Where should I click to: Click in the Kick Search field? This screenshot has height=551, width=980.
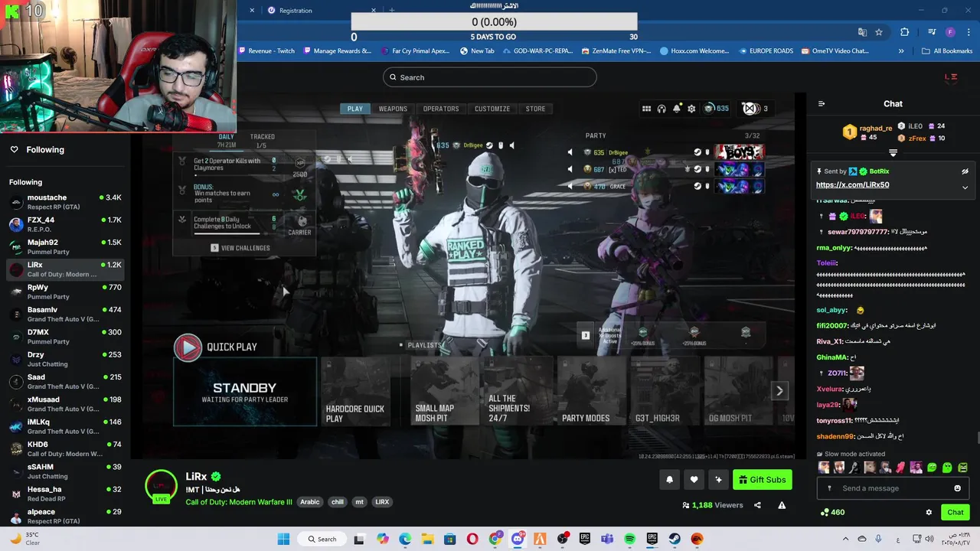tap(490, 77)
